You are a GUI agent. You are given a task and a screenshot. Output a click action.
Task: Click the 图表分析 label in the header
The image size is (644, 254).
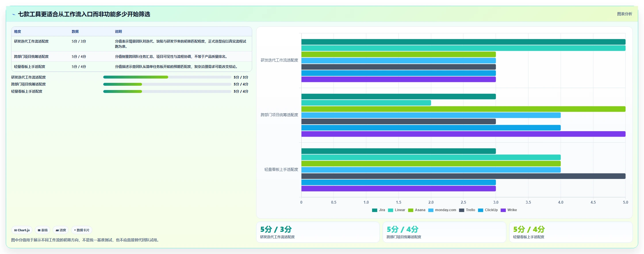tap(624, 14)
